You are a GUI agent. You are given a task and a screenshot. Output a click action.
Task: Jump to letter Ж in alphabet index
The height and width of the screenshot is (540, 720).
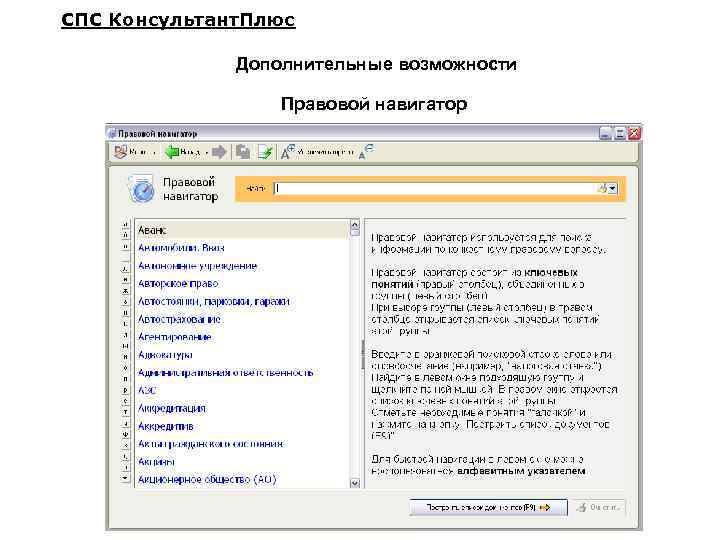click(x=125, y=291)
